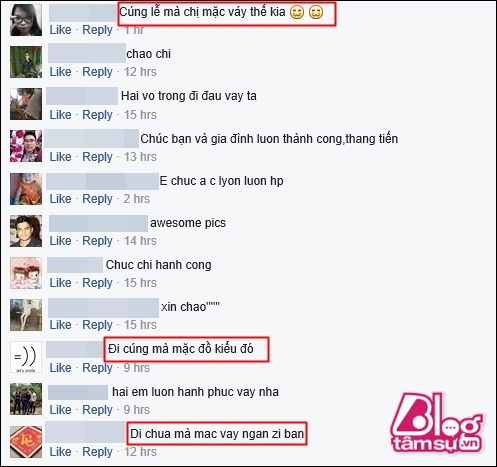Reply to the 'chao chi' comment
Screen dimensions: 497x467
[97, 72]
